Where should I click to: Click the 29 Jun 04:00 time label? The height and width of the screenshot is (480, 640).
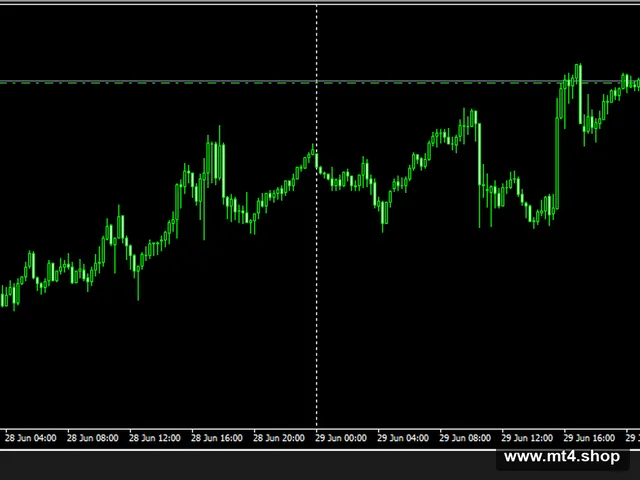[403, 438]
